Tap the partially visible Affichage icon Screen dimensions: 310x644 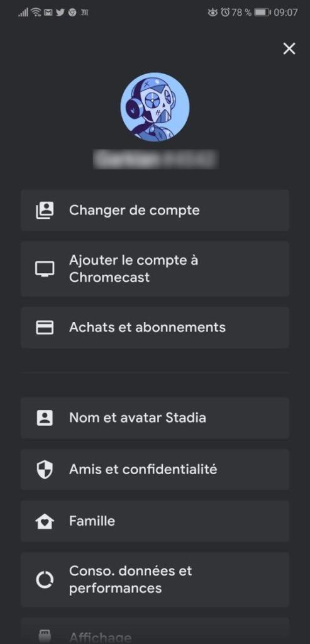click(x=45, y=636)
